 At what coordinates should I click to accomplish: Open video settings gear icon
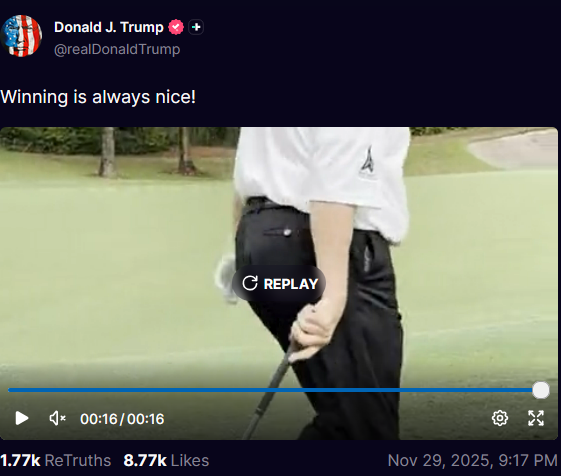[500, 418]
